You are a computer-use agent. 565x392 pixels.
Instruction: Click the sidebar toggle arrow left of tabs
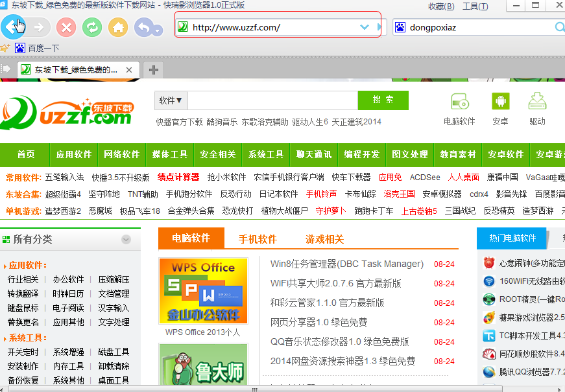tap(6, 69)
